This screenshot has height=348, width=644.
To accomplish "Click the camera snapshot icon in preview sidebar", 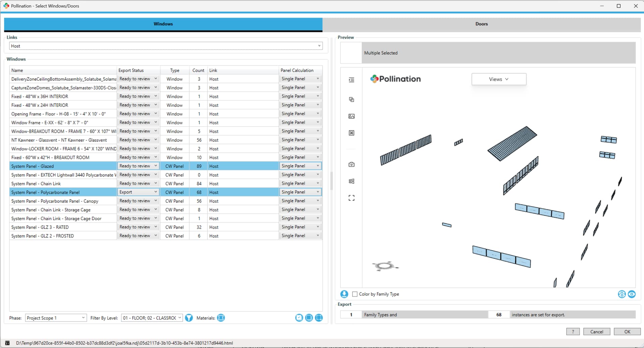I will [x=351, y=165].
